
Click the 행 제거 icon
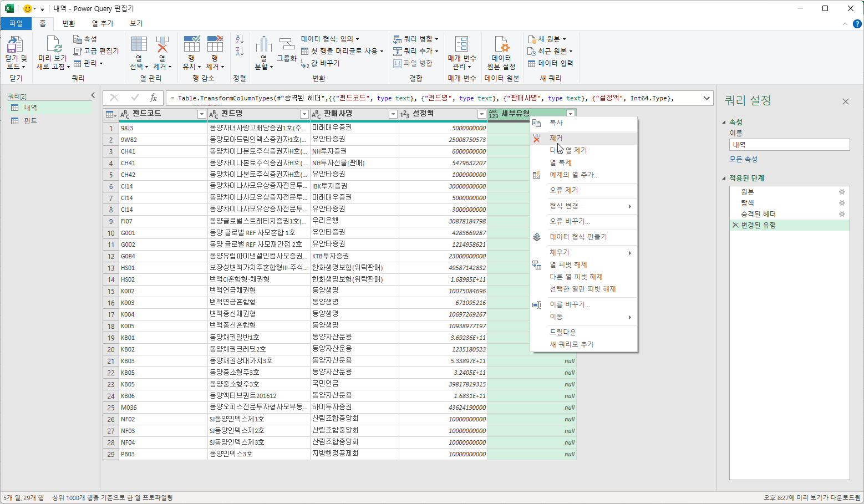(215, 44)
